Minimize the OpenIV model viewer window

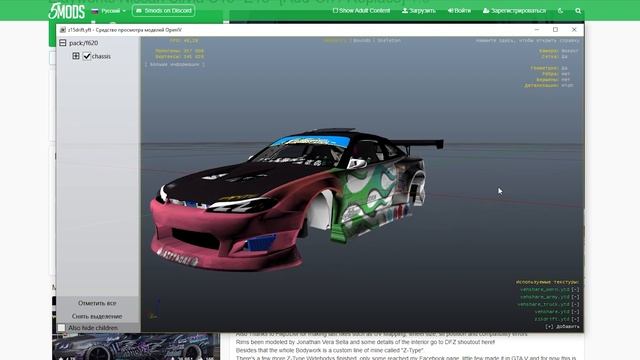tap(537, 29)
